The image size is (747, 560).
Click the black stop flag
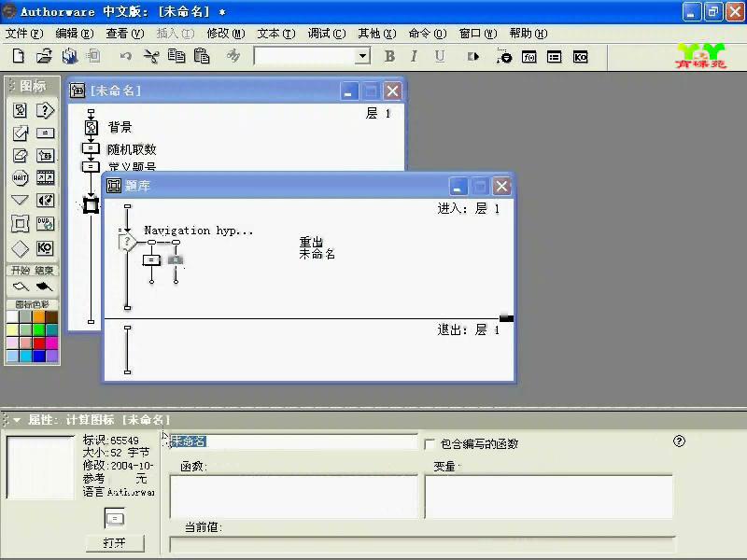44,287
